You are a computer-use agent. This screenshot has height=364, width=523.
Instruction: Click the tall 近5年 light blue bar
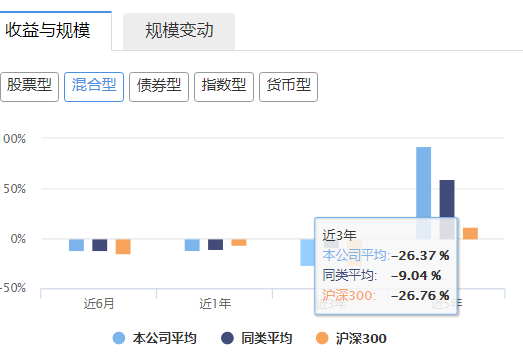[424, 182]
